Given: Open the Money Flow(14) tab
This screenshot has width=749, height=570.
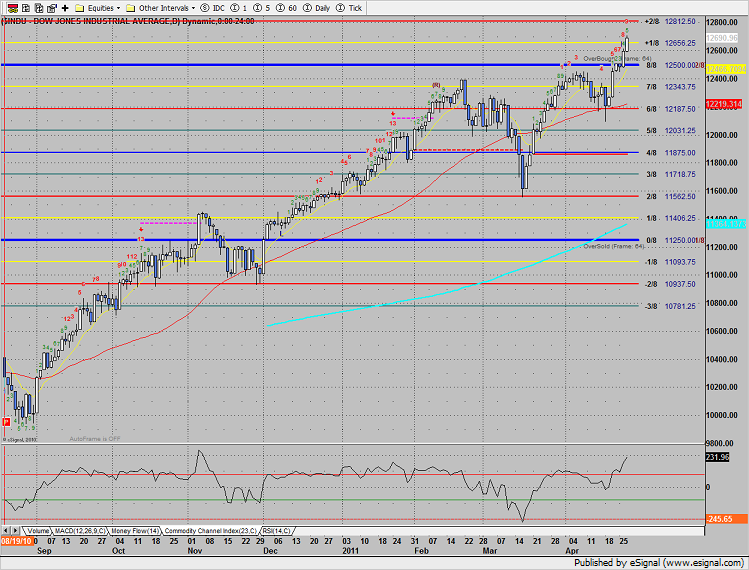Looking at the screenshot, I should [x=135, y=531].
